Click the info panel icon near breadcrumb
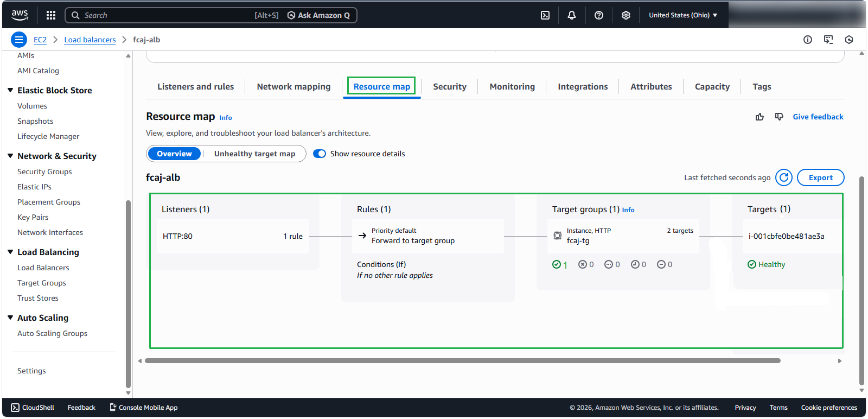 [808, 40]
